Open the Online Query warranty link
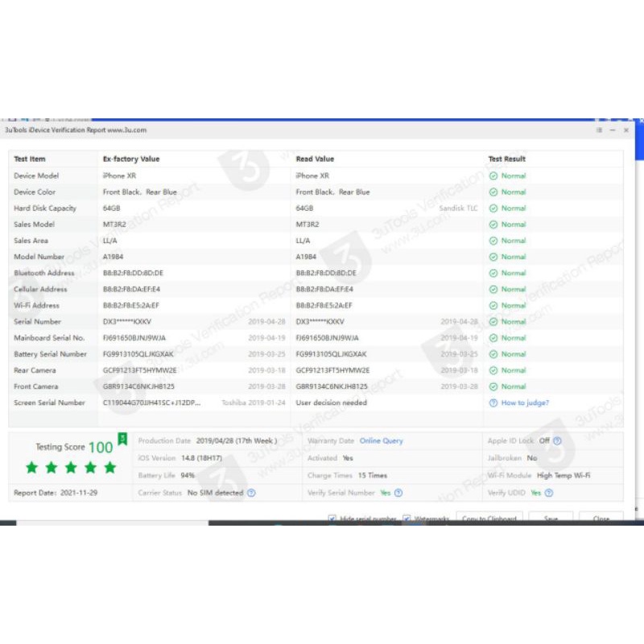The image size is (644, 644). pos(381,441)
